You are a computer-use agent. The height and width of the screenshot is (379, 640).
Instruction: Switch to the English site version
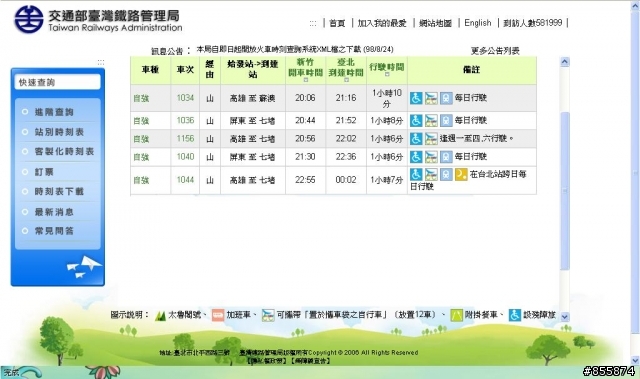(478, 23)
